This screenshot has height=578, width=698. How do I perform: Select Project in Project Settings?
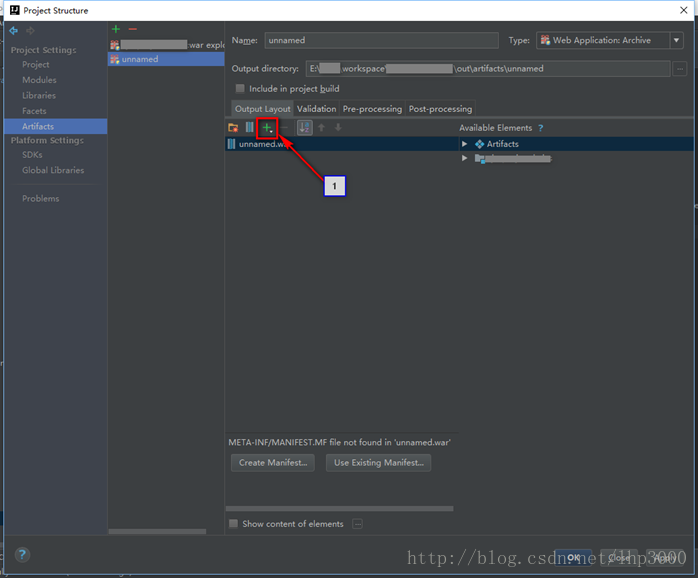pos(36,65)
